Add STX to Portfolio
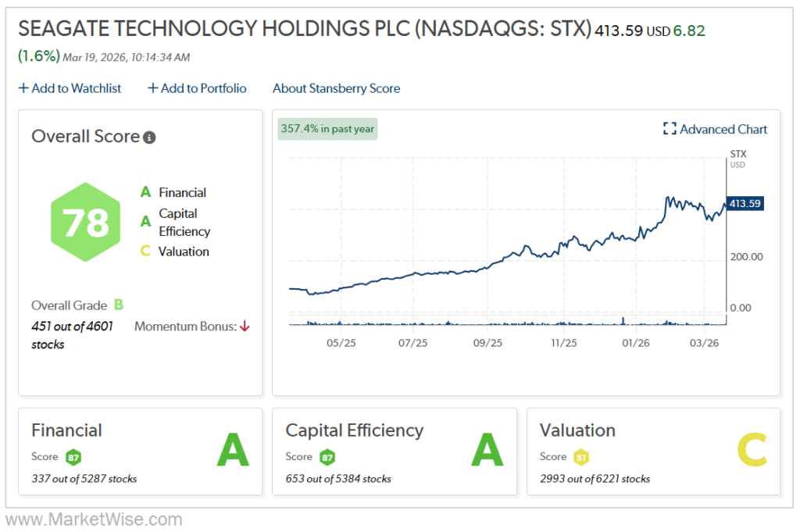Viewport: 800px width, 532px height. [197, 88]
